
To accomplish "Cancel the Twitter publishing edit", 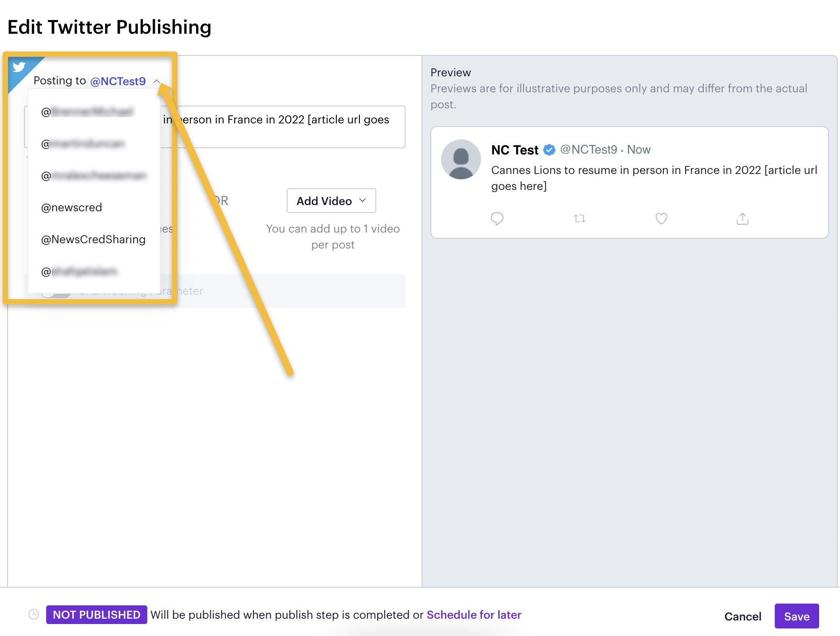I will coord(743,616).
